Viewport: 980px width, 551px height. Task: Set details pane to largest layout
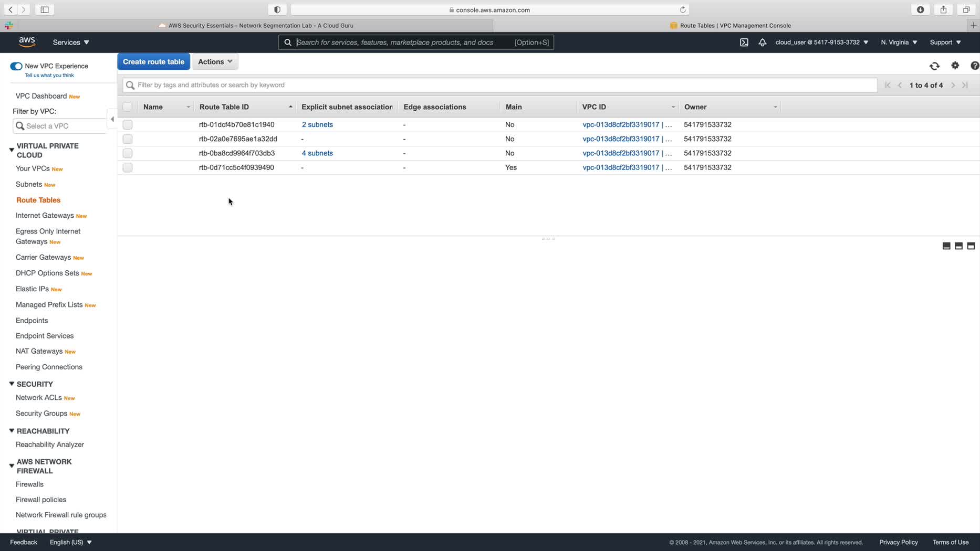point(971,246)
